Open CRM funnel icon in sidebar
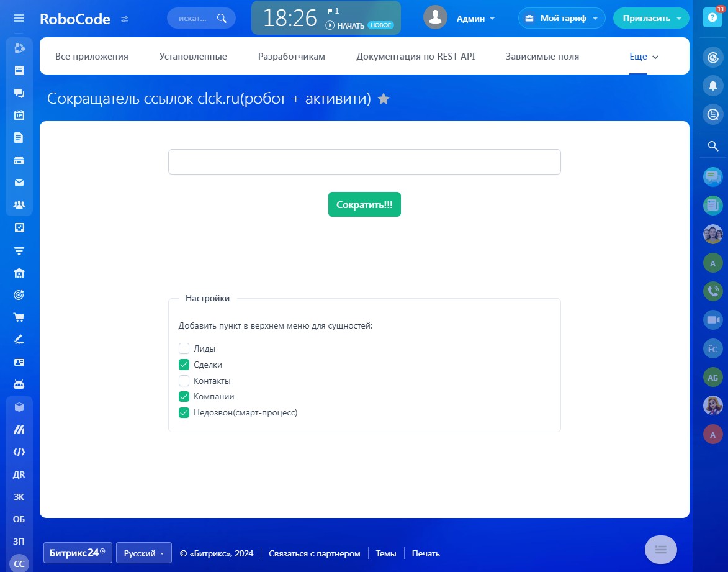The image size is (728, 572). pyautogui.click(x=19, y=251)
